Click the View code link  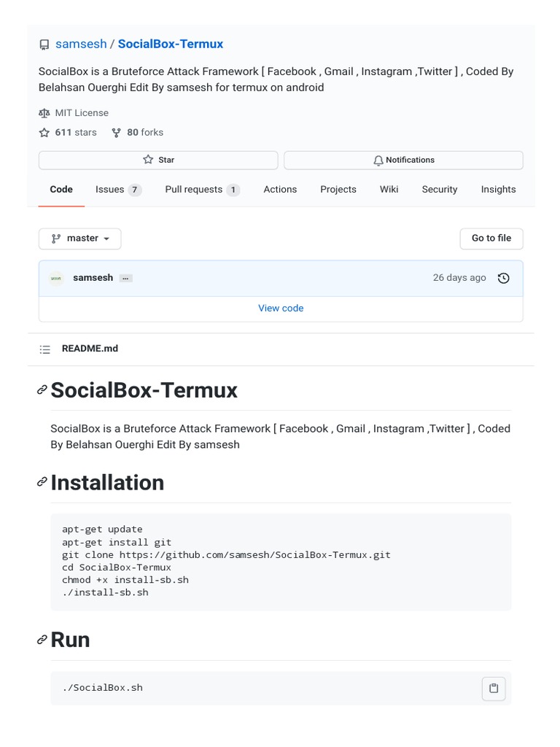click(281, 309)
